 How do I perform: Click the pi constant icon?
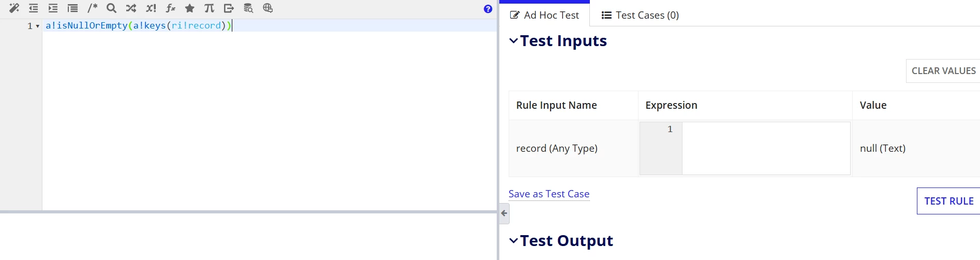[x=209, y=8]
